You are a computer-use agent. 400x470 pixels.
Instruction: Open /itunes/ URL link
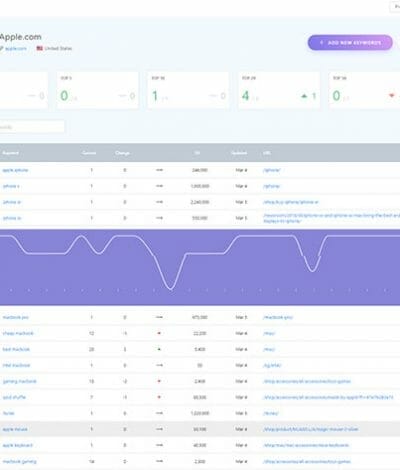(271, 413)
